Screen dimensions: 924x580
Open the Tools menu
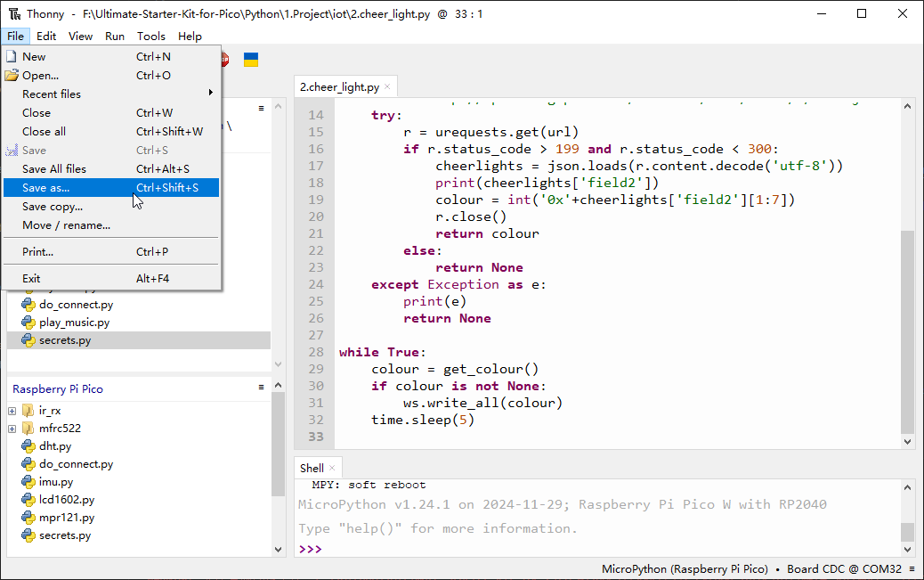[150, 36]
